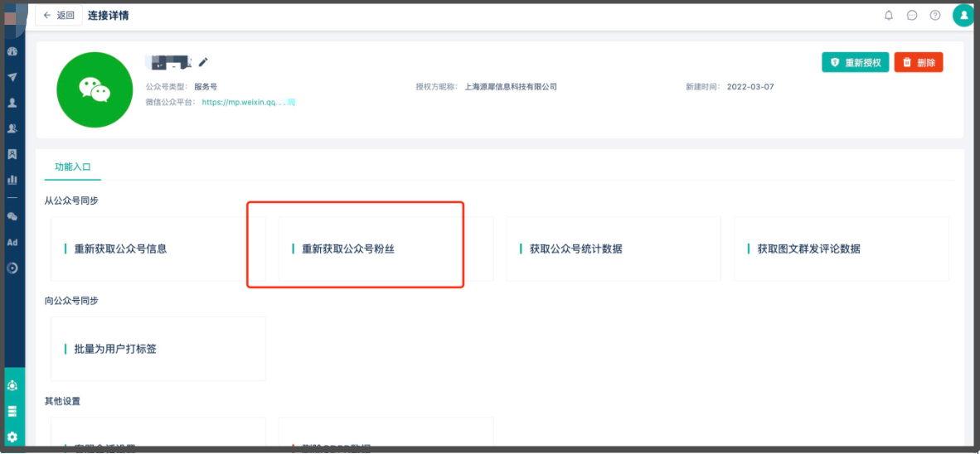Open the 重新获取公众号粉丝 card
The image size is (980, 454).
386,249
